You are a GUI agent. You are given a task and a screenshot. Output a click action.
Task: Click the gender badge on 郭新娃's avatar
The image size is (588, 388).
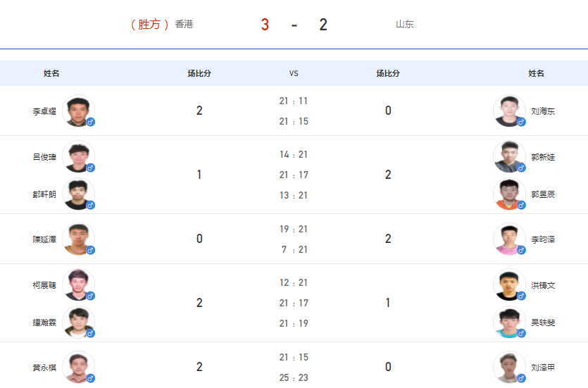tap(521, 168)
